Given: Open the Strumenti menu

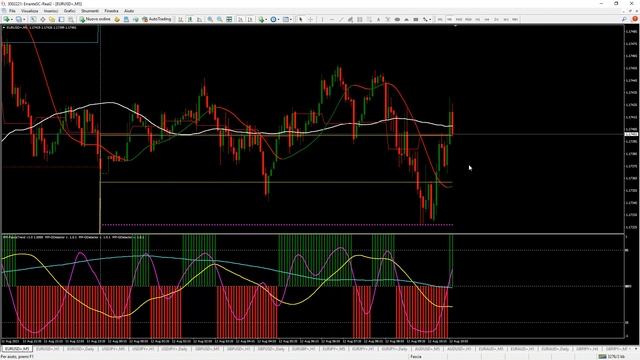Looking at the screenshot, I should tap(90, 11).
